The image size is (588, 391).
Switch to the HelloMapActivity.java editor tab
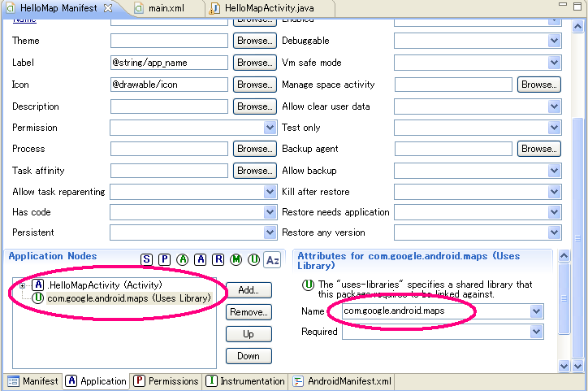coord(270,8)
